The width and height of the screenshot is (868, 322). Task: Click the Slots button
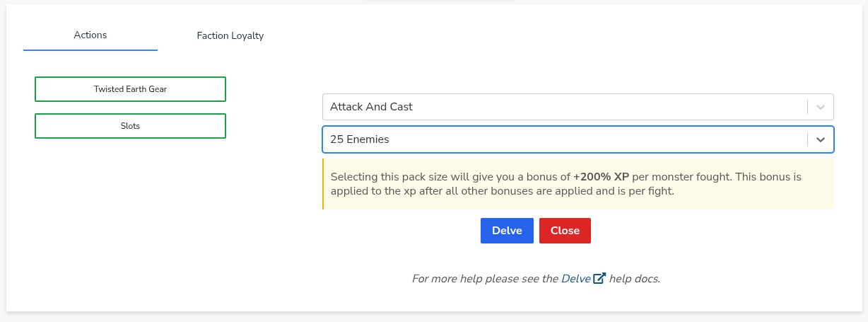[x=130, y=126]
